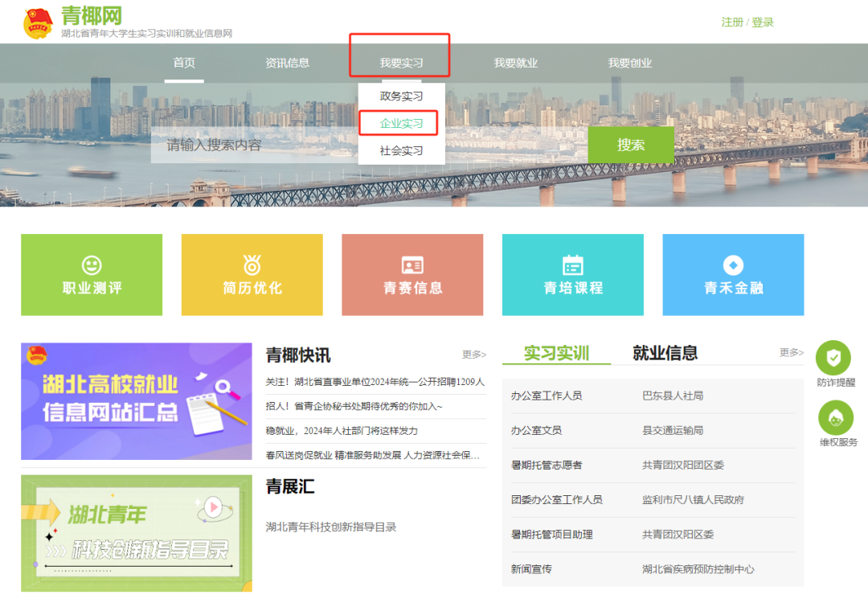Open the 湖北高校就业信息网站汇总 banner
The height and width of the screenshot is (615, 868).
(136, 401)
